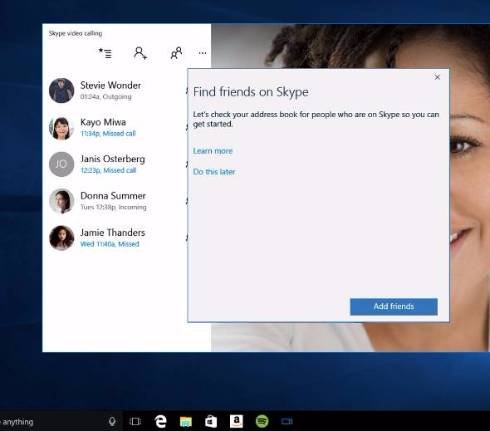Open Donna Summer contact name

[113, 196]
